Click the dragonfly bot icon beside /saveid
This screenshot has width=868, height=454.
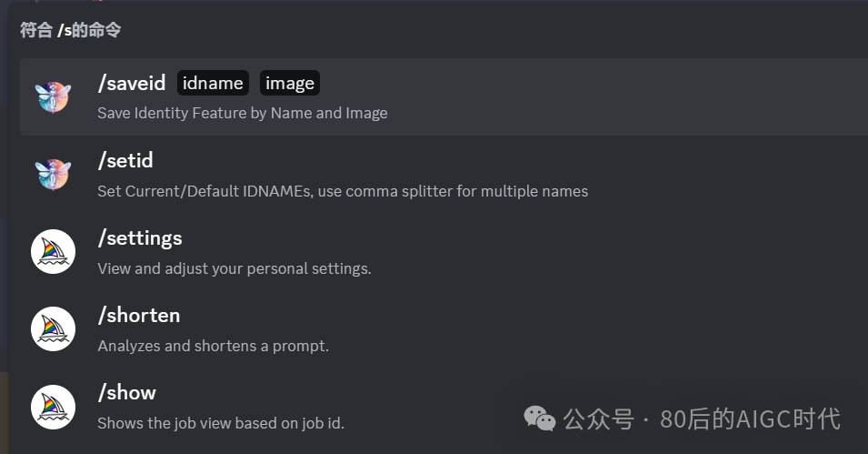(53, 96)
